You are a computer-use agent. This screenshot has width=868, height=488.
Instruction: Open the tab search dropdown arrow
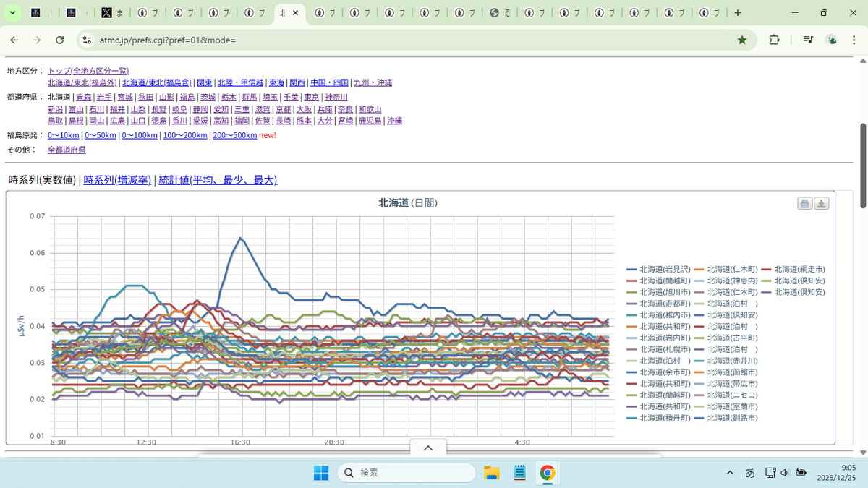12,13
